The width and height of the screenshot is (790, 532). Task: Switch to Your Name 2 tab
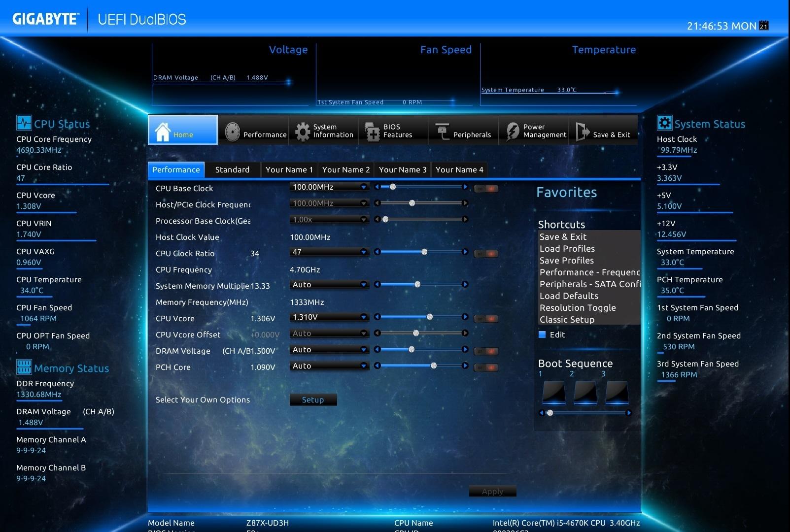coord(346,169)
